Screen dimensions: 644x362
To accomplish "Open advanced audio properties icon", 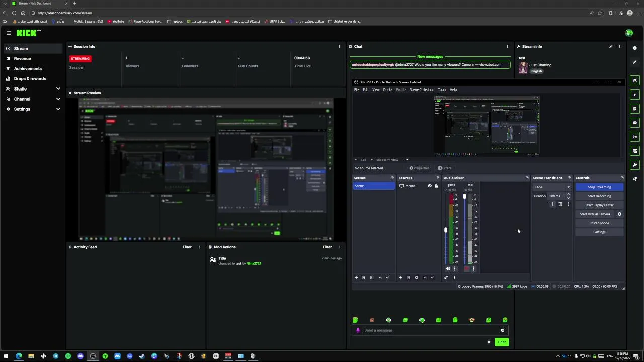I will click(x=446, y=278).
